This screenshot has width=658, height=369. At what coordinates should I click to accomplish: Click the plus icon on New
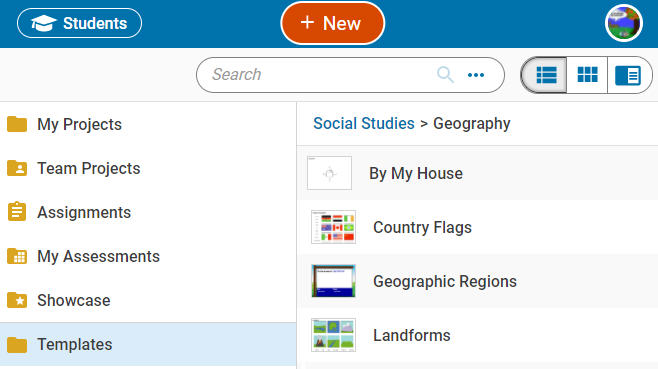tap(307, 22)
